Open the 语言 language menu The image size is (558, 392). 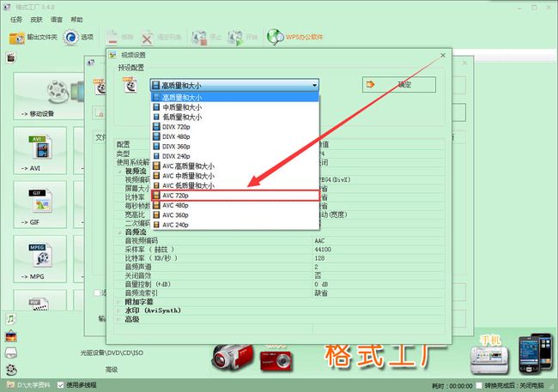(x=56, y=20)
